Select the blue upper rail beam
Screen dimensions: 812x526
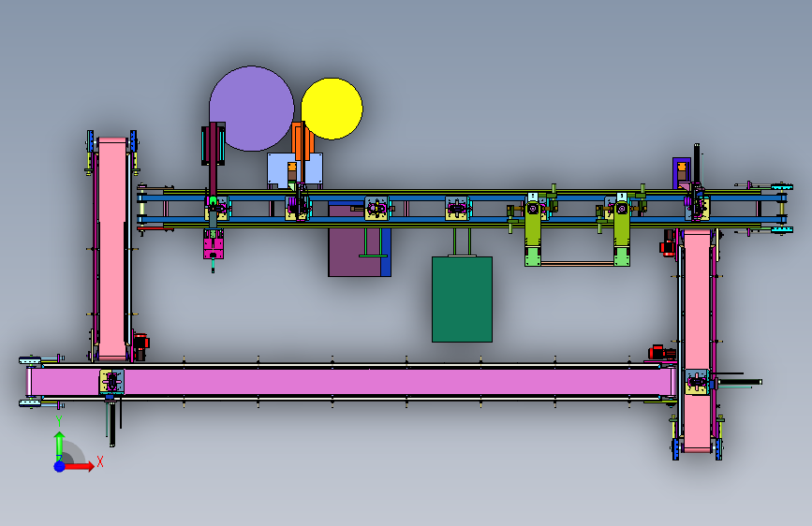pos(462,198)
